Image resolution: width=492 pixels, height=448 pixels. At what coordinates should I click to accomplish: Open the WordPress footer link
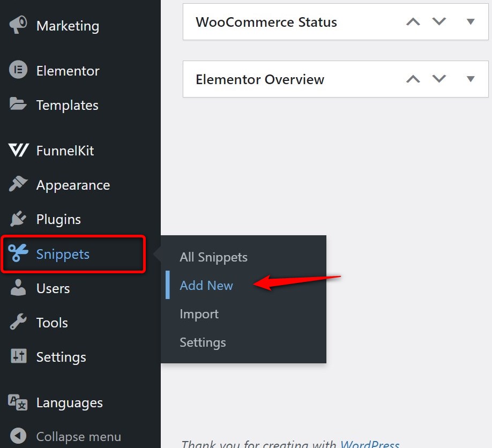(370, 444)
